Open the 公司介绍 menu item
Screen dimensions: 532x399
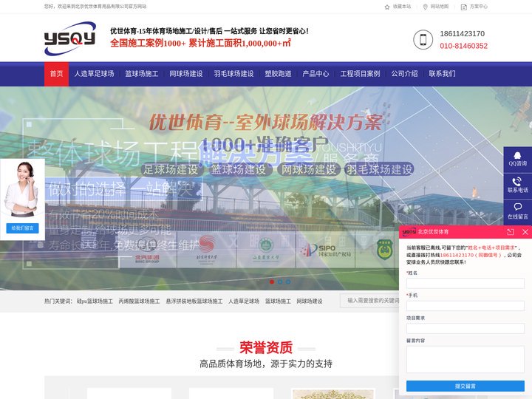404,74
